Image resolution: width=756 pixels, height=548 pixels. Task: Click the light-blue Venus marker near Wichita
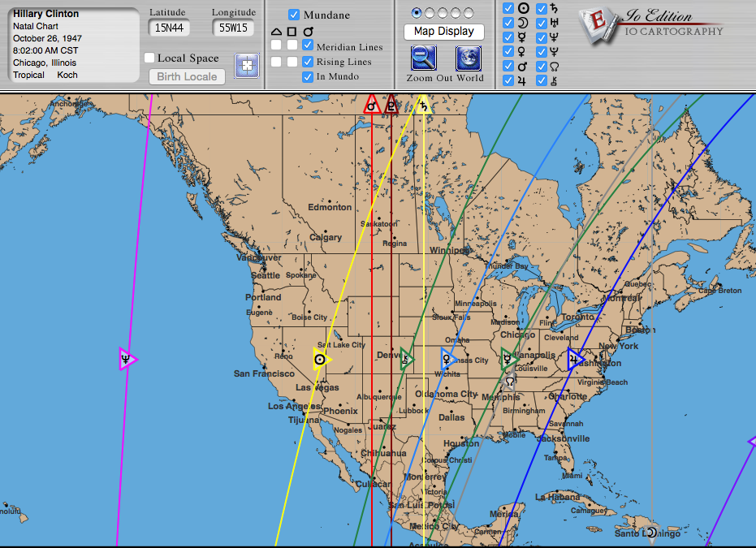[x=447, y=358]
